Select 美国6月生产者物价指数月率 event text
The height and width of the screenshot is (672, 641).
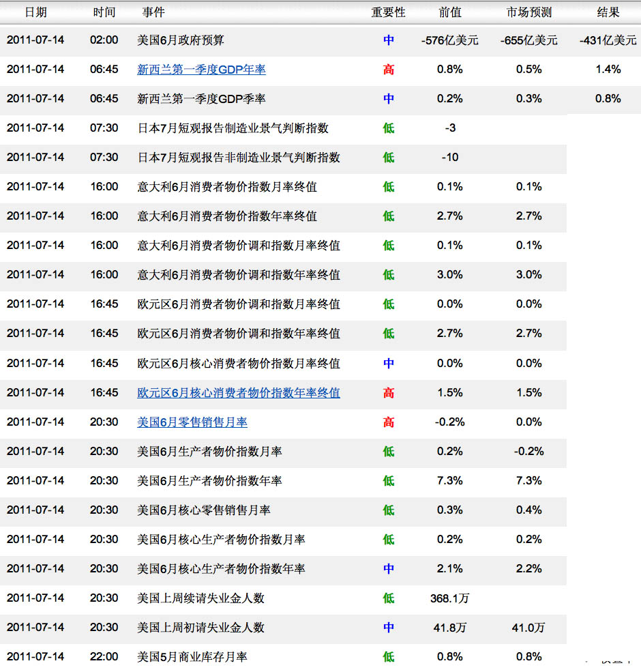209,451
